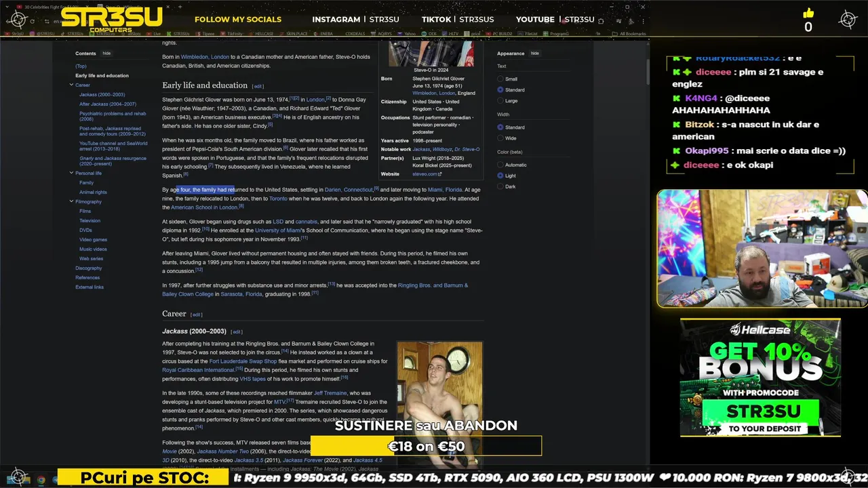Hide the Appearance panel

535,54
